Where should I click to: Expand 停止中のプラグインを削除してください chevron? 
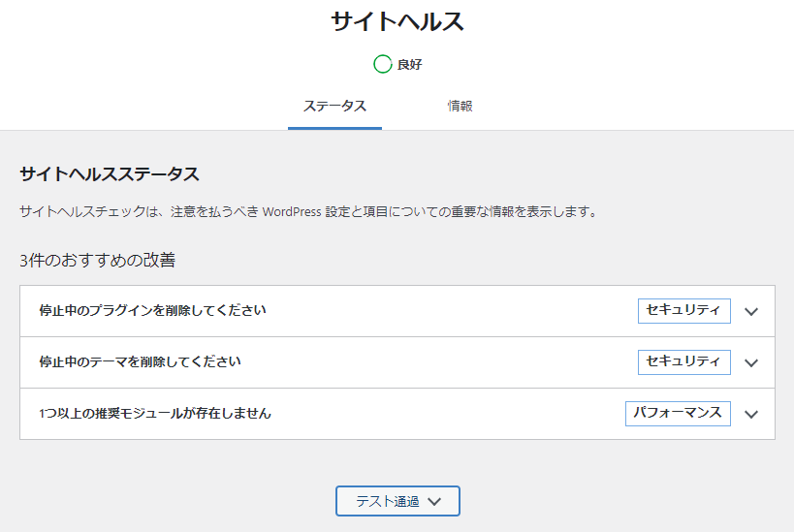751,312
